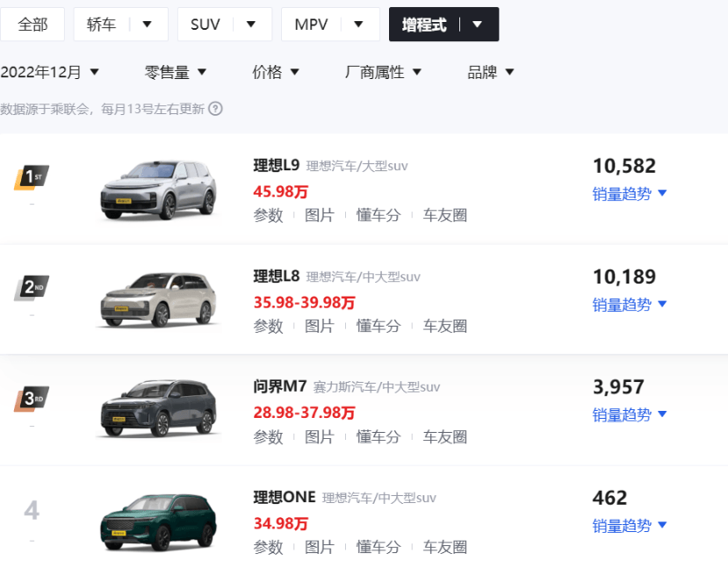728x561 pixels.
Task: Click the 34.98万 price of 理想ONE
Action: coord(280,523)
